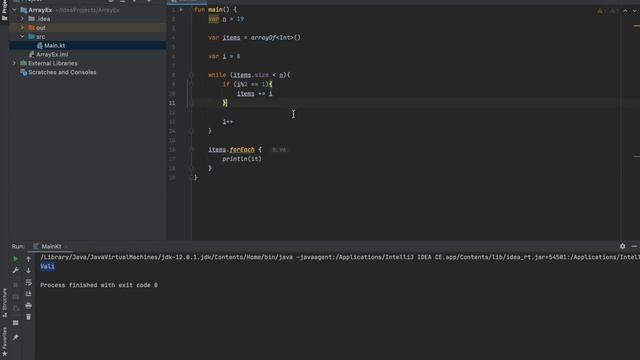The width and height of the screenshot is (640, 360).
Task: Open the Structure side tool window
Action: (x=4, y=303)
